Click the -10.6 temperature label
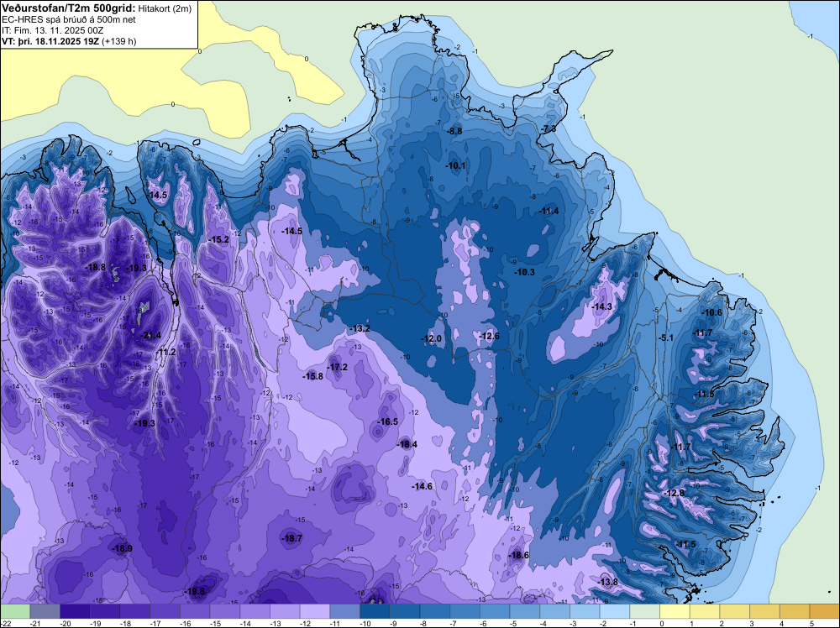 pos(711,313)
